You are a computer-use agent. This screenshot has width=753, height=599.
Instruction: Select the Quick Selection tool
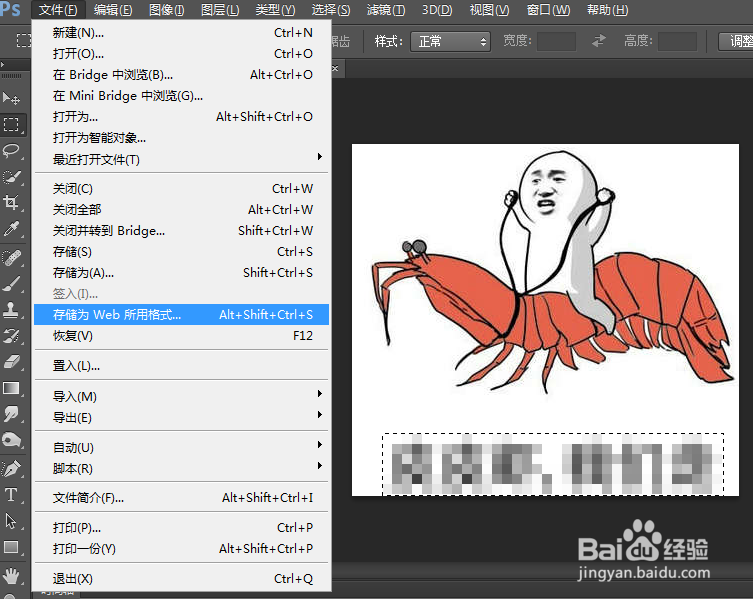(x=12, y=177)
